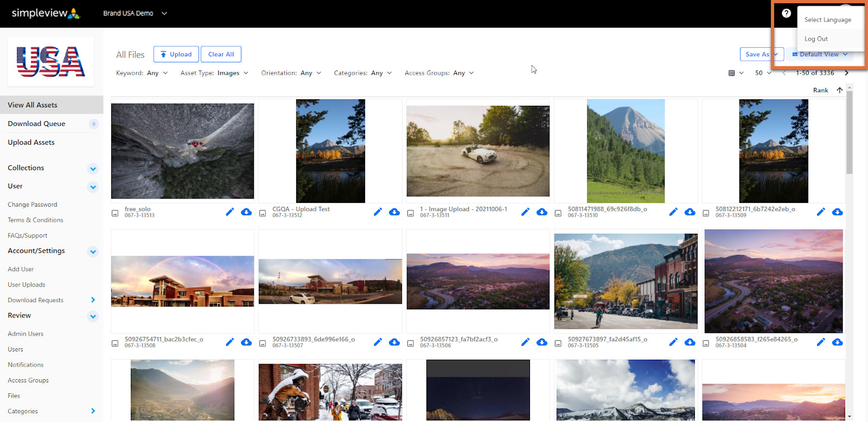The image size is (868, 422).
Task: Open the Orientation filter dropdown
Action: 291,73
